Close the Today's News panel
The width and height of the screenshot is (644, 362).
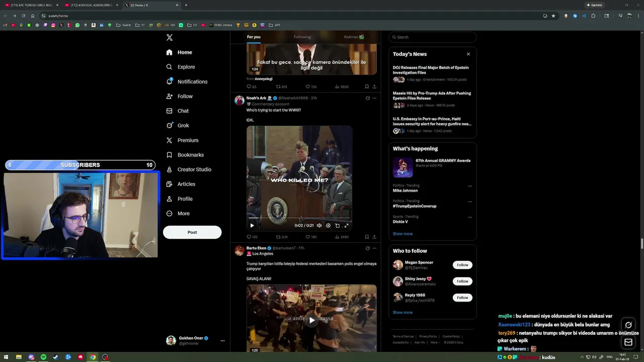[468, 54]
